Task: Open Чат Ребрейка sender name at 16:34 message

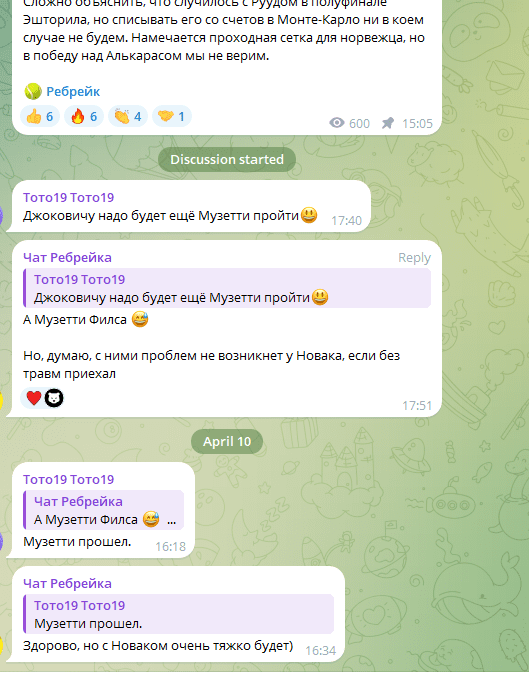Action: pyautogui.click(x=67, y=583)
